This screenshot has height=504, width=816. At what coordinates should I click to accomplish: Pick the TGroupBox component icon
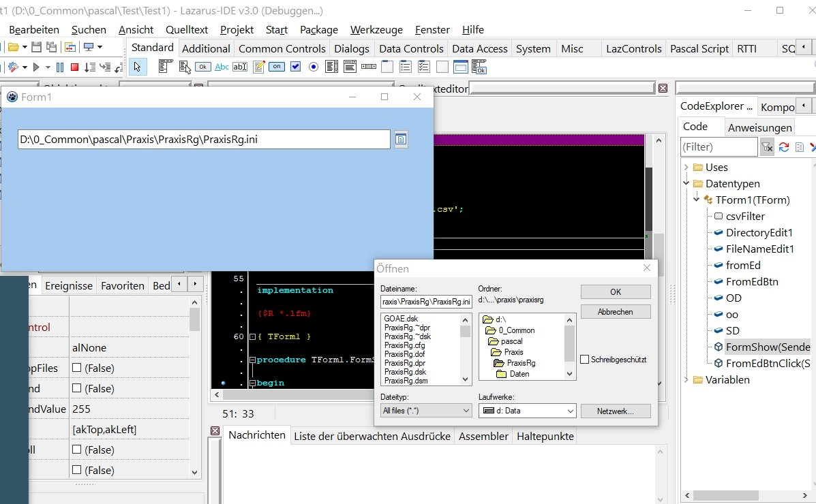387,67
